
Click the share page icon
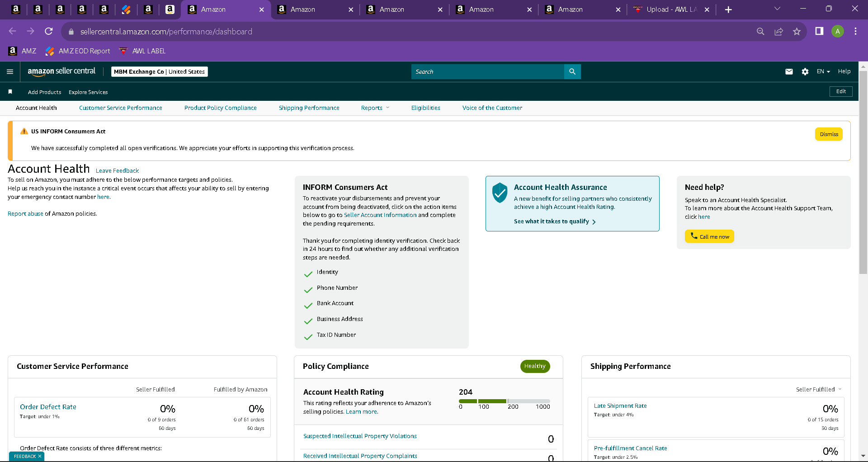778,31
